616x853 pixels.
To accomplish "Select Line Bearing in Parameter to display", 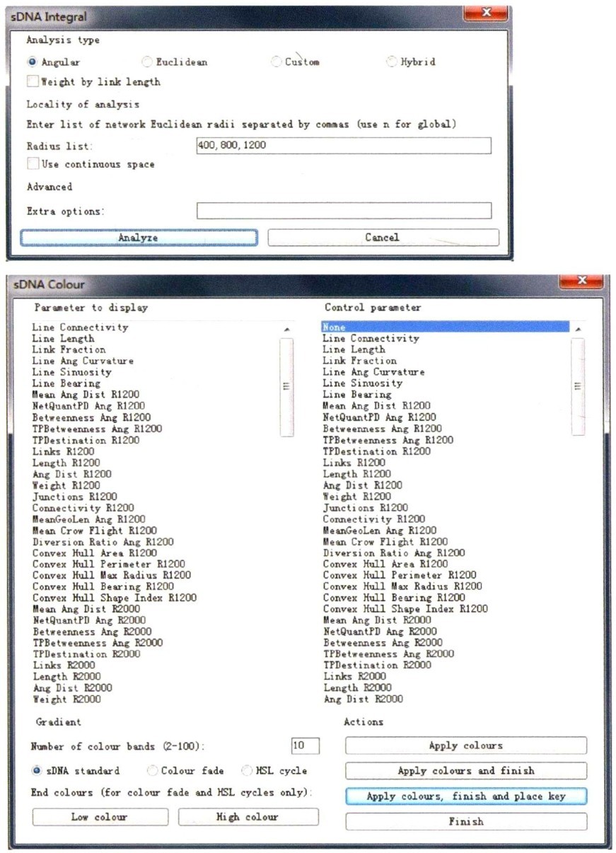I will pyautogui.click(x=66, y=383).
